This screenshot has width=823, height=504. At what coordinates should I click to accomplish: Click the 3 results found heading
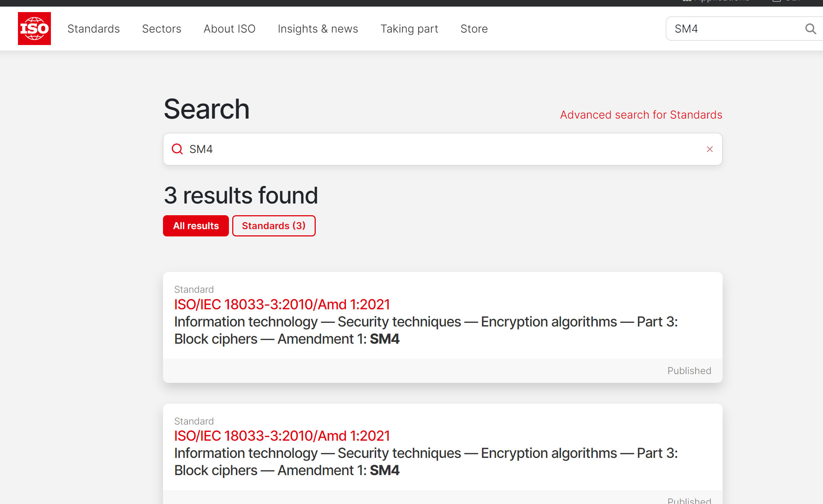coord(241,195)
